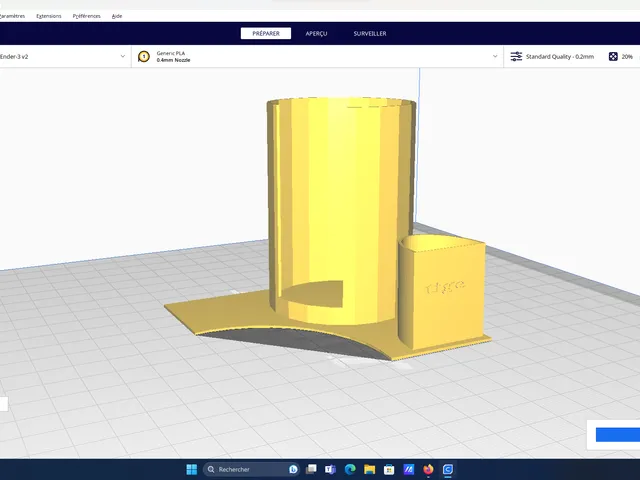
Task: Click the Cura taskbar icon
Action: point(448,469)
